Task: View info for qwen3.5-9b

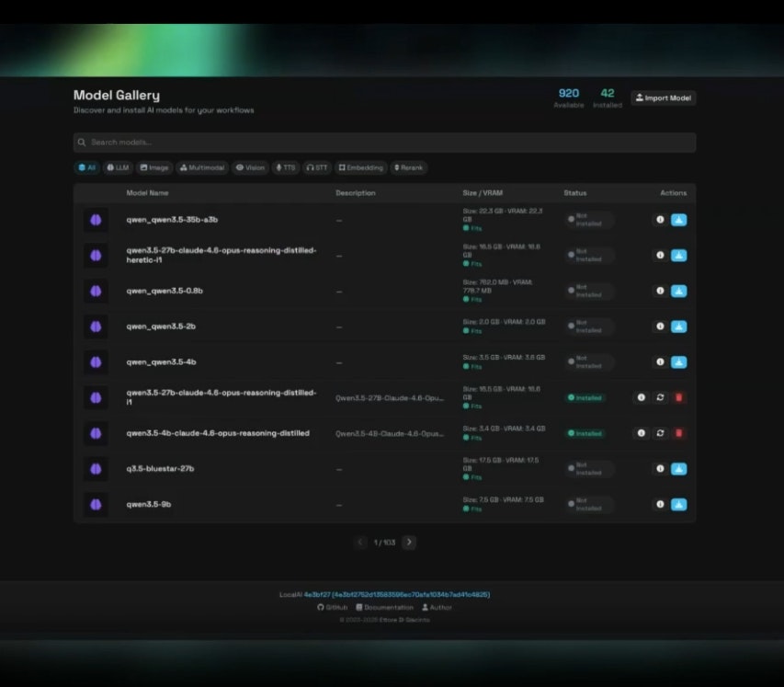Action: pyautogui.click(x=660, y=504)
